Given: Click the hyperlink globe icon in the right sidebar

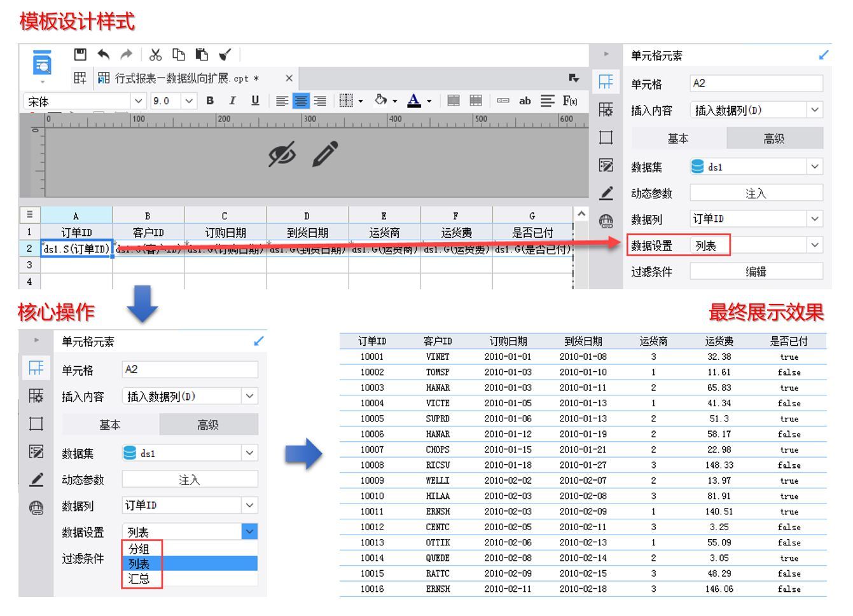Looking at the screenshot, I should coord(607,220).
